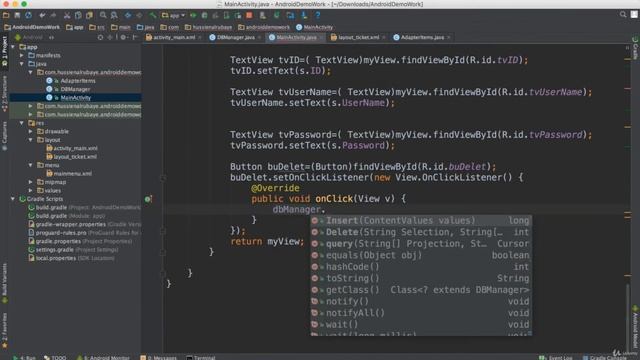Click the java breadcrumb folder
640x360 pixels.
click(146, 27)
